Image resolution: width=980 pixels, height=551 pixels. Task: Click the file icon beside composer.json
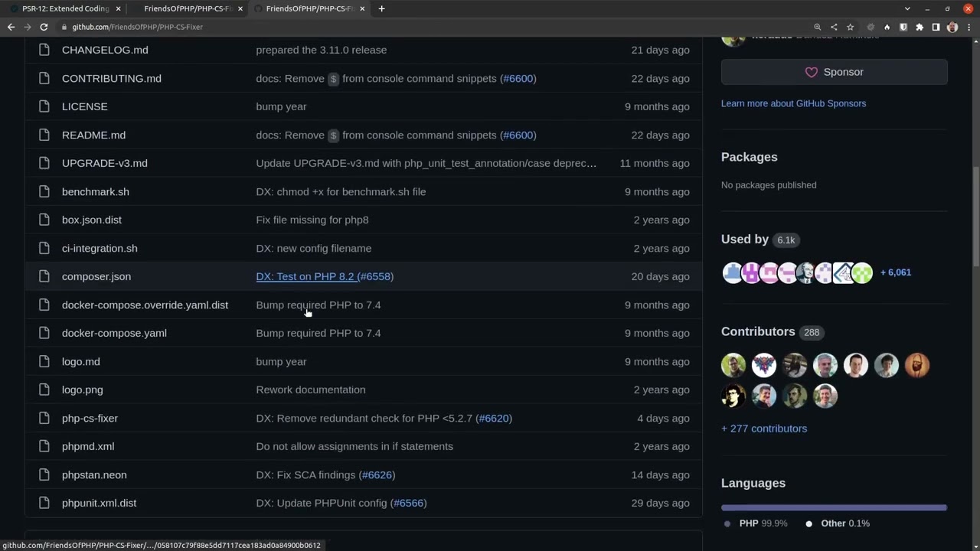tap(44, 276)
